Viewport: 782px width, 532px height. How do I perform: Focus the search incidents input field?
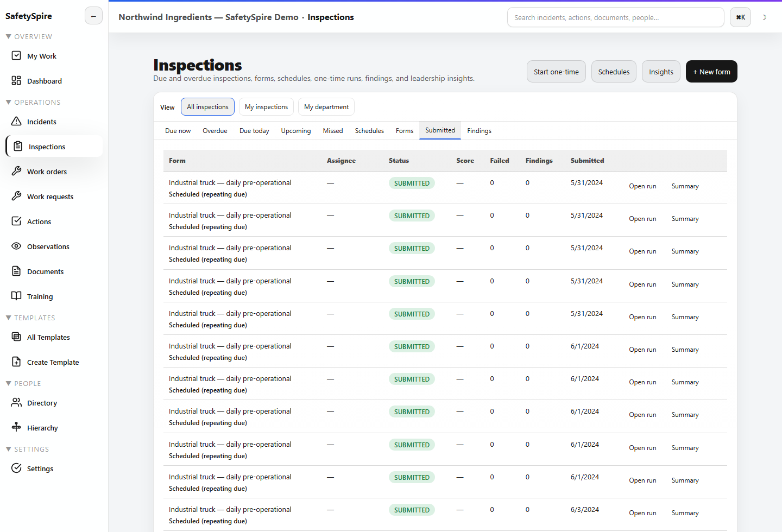[616, 17]
